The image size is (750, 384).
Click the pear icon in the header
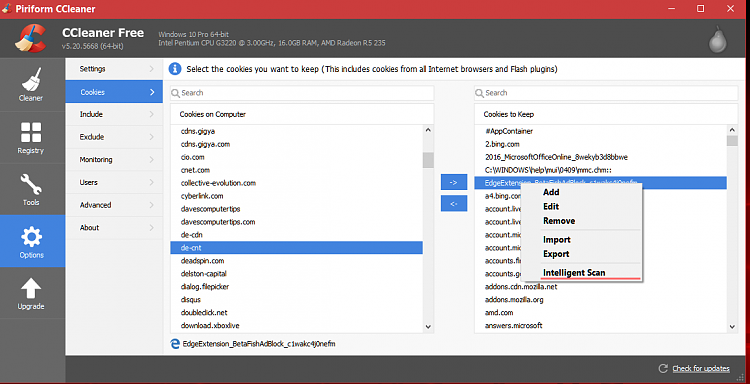(x=717, y=41)
